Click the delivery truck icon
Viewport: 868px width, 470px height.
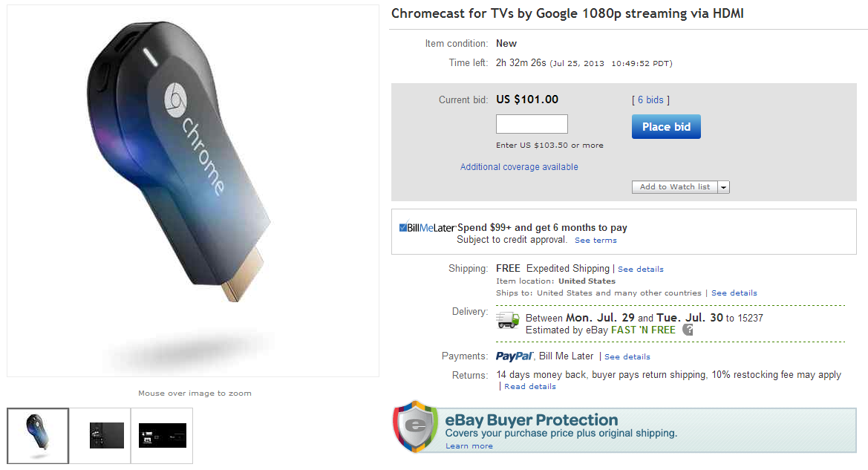pyautogui.click(x=507, y=320)
